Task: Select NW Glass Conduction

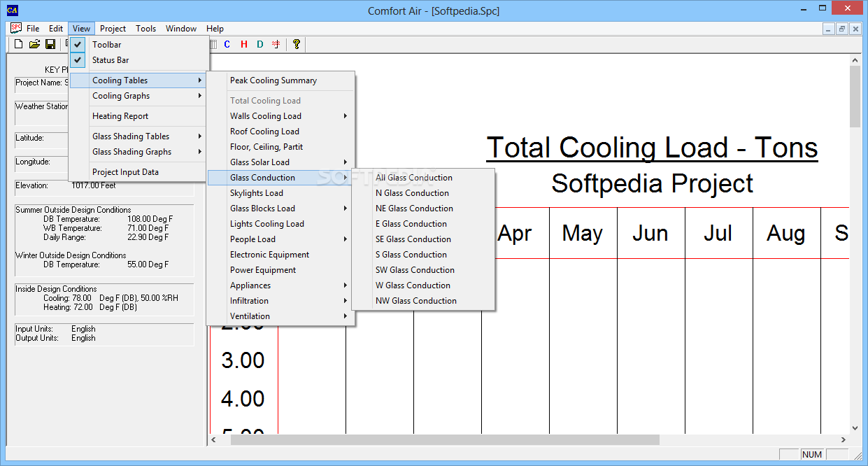Action: tap(423, 301)
